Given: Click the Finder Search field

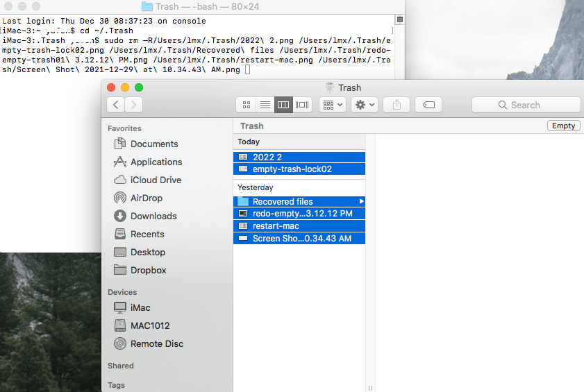Looking at the screenshot, I should coord(526,105).
